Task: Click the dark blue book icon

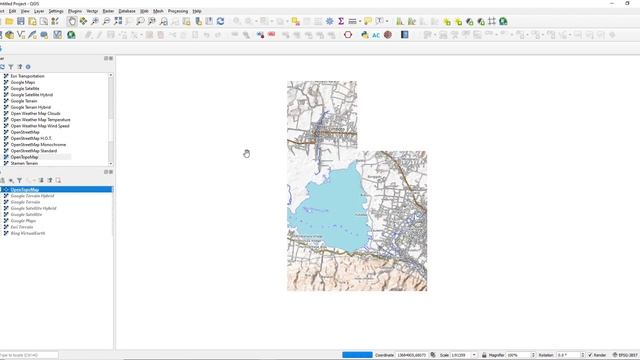Action: coord(404,35)
